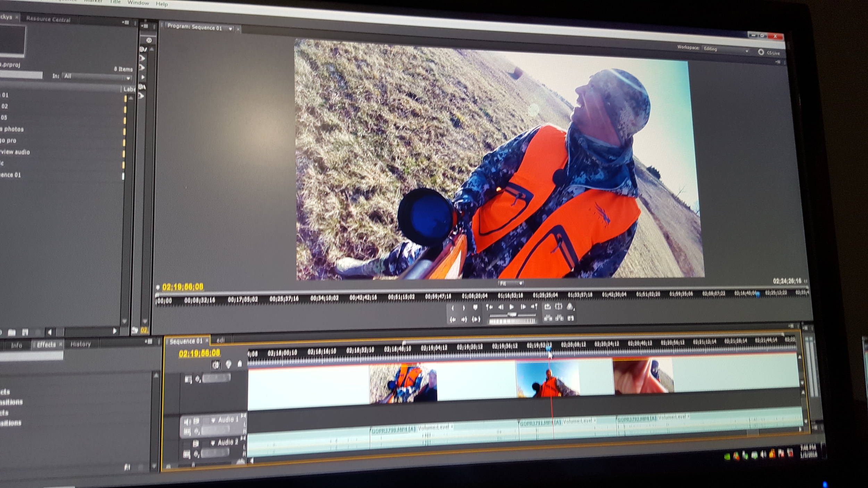Click the New Bin folder icon in Project panel

pos(11,333)
